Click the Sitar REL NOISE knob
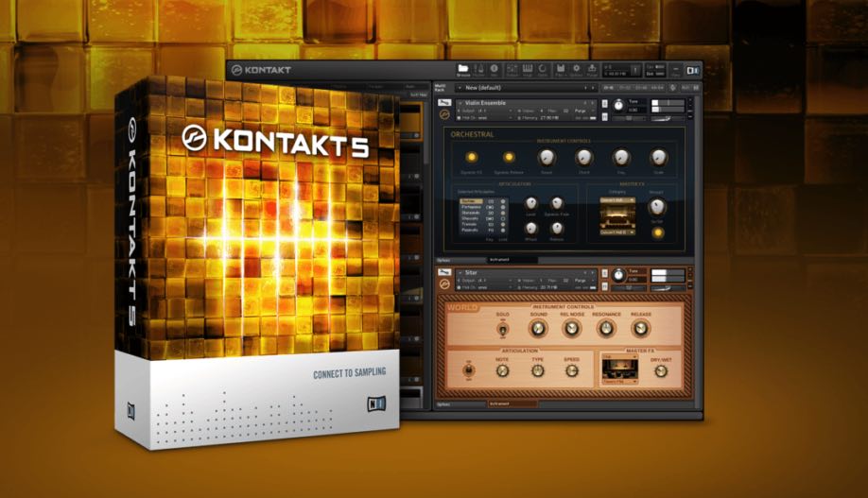This screenshot has height=498, width=868. [x=572, y=329]
